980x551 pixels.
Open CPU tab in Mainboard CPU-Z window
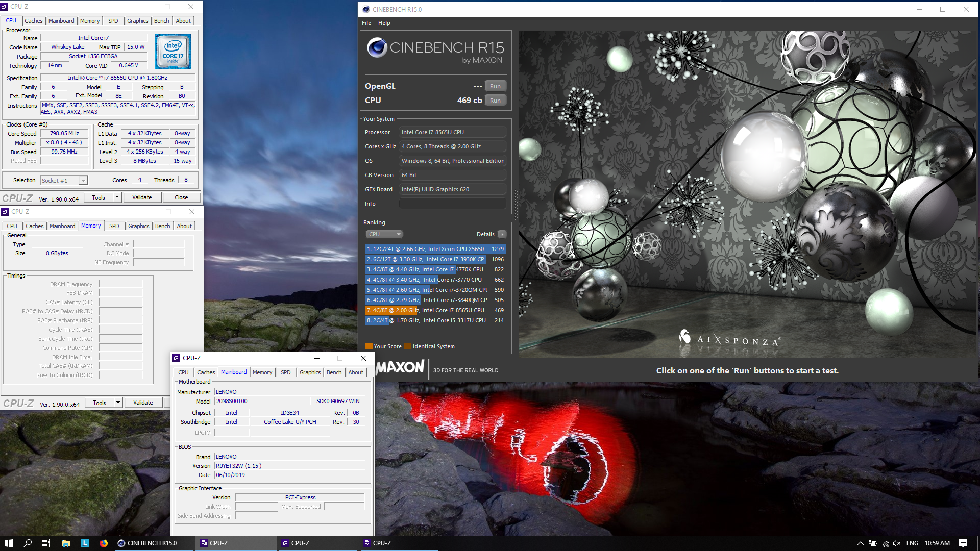[x=184, y=372]
